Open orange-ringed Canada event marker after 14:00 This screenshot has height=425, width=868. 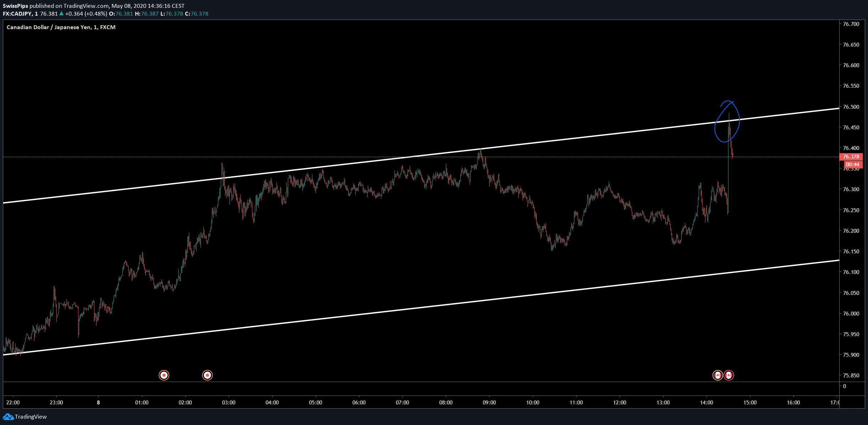718,375
